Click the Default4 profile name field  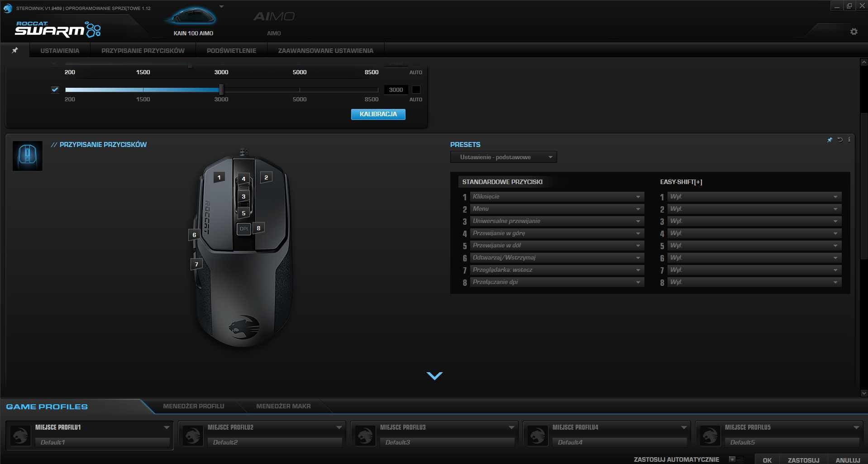click(x=620, y=442)
